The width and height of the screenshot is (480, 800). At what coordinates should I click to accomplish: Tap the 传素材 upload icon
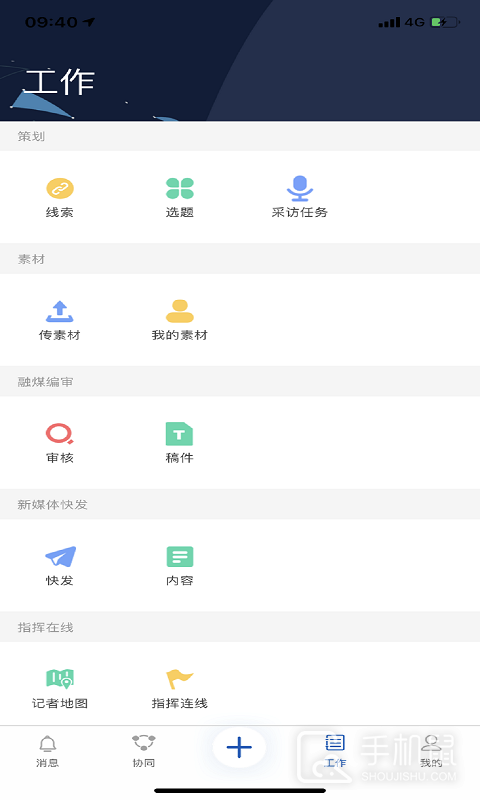tap(60, 311)
